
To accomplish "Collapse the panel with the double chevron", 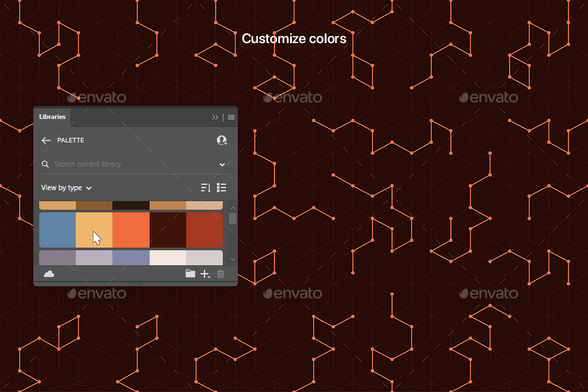I will (214, 118).
